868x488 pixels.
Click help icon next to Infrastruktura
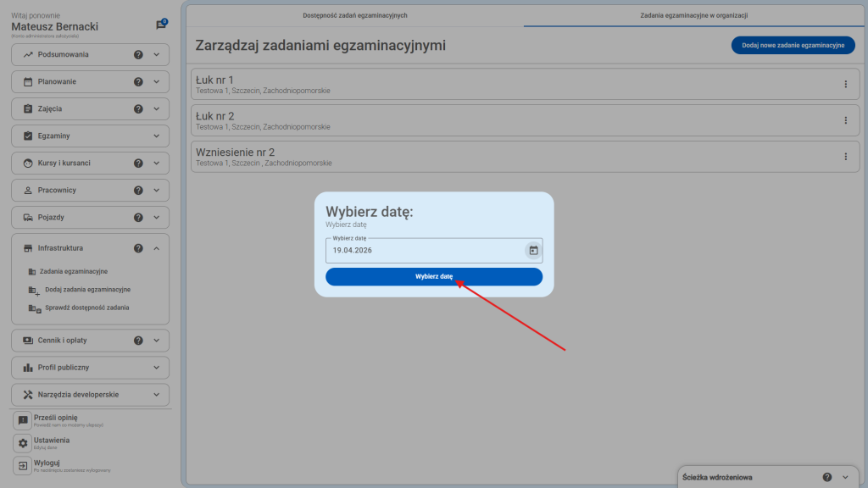(x=138, y=248)
